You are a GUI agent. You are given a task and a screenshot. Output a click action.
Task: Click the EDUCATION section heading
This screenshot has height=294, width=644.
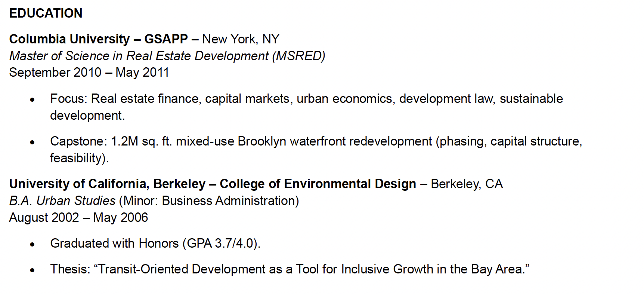point(46,13)
